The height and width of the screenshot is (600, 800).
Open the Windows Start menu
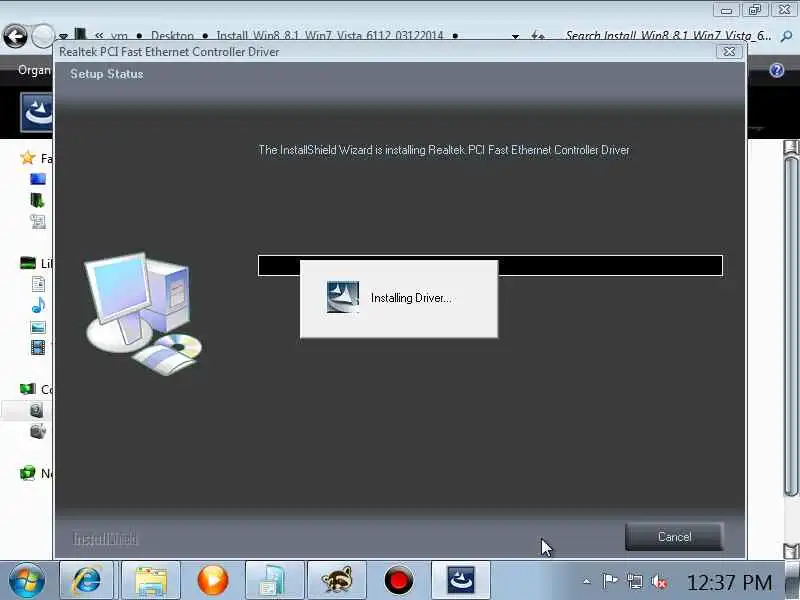point(27,580)
